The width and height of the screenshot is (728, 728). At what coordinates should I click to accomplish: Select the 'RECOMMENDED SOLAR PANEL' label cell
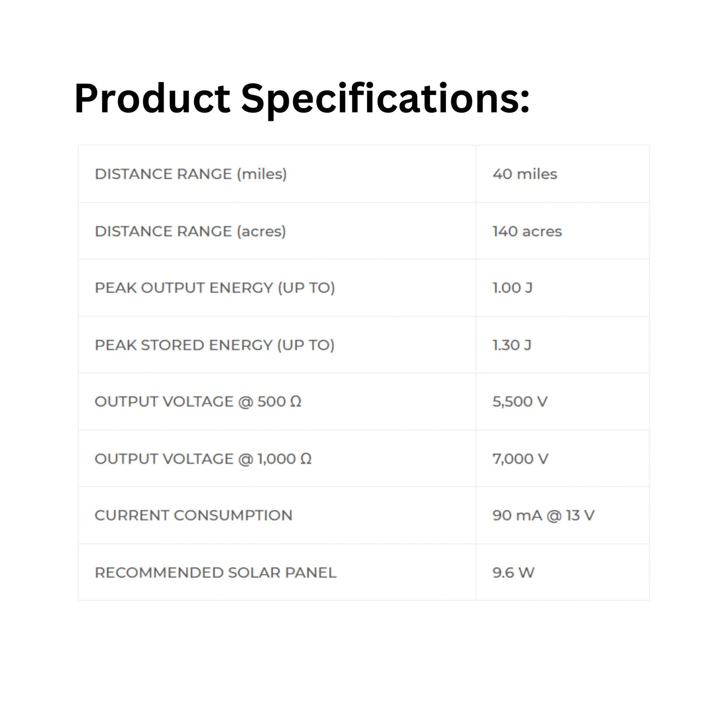click(215, 573)
